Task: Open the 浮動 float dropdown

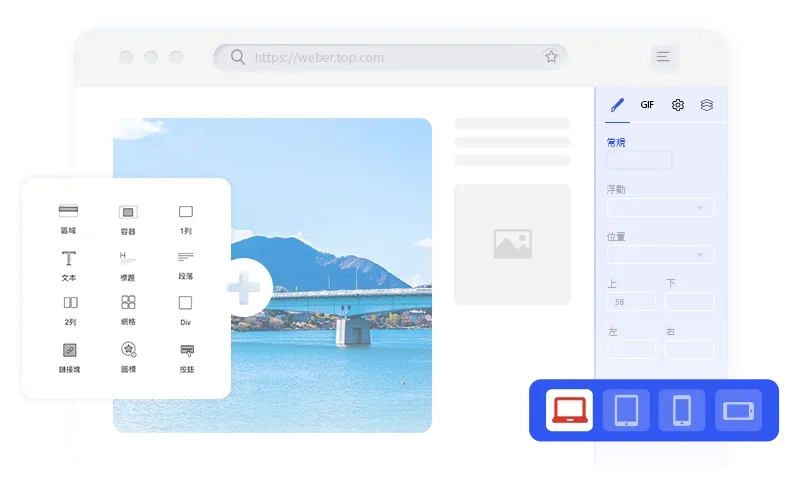Action: click(x=660, y=208)
